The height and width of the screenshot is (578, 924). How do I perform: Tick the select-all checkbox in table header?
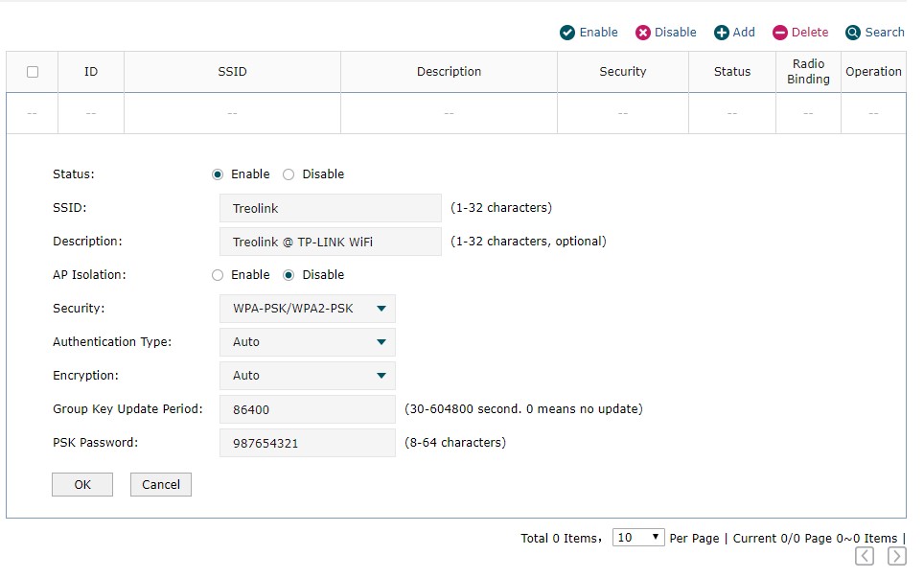(x=33, y=72)
